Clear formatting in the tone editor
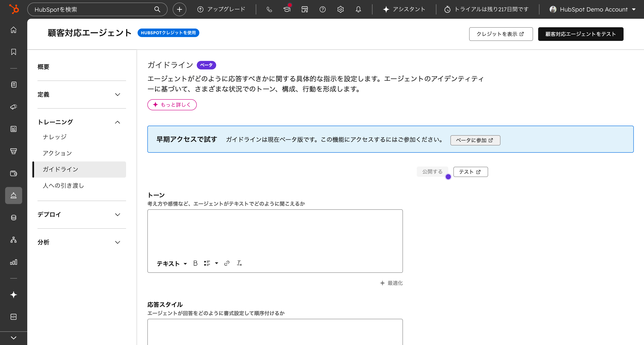The height and width of the screenshot is (345, 644). click(239, 263)
